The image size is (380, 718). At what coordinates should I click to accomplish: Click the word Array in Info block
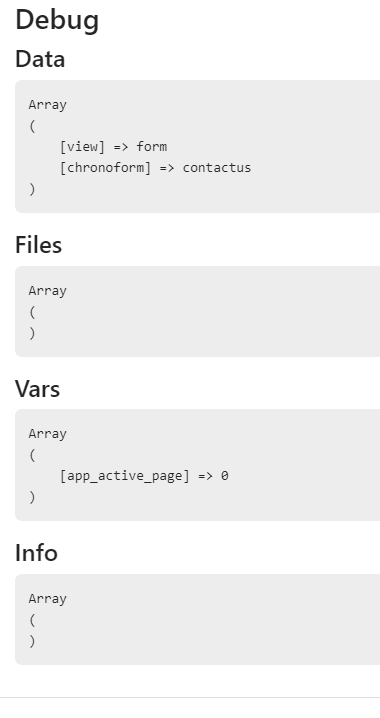48,598
